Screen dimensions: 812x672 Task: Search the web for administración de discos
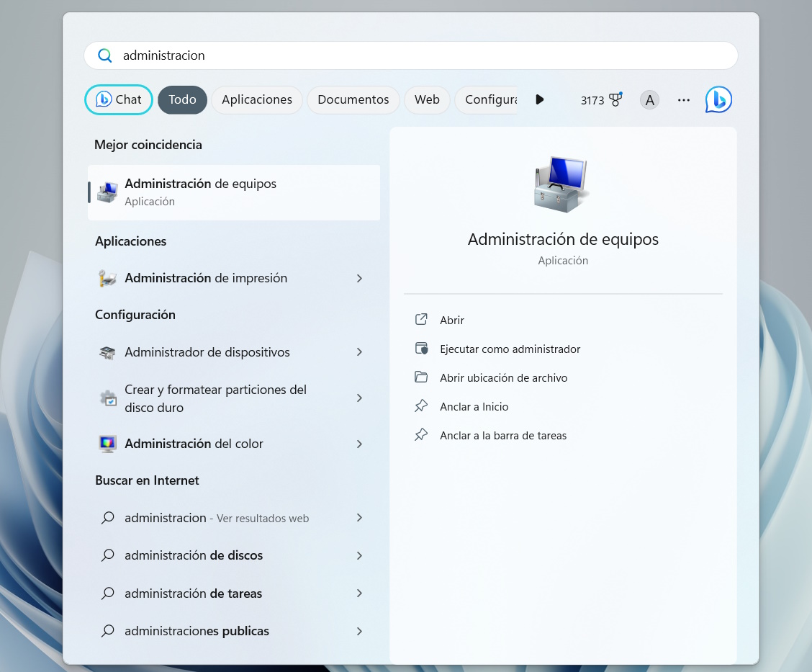(x=234, y=555)
